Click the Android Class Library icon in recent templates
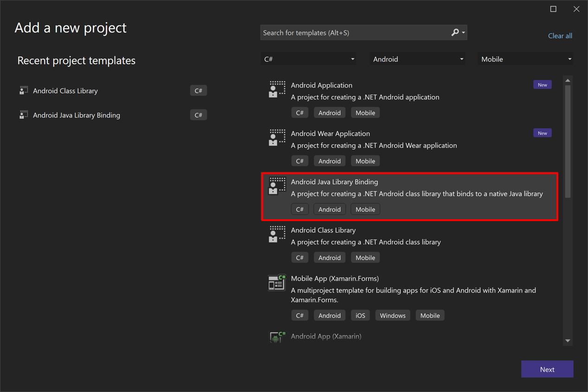The image size is (588, 392). (x=23, y=90)
